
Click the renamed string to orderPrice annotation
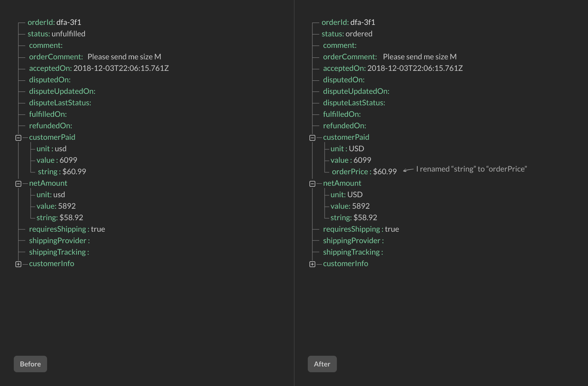(471, 168)
